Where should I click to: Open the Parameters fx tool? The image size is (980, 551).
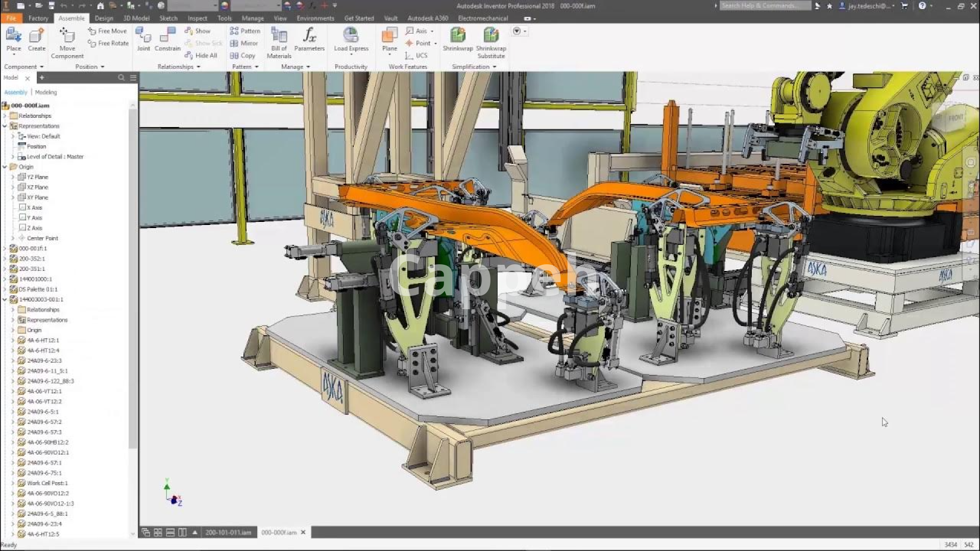309,36
